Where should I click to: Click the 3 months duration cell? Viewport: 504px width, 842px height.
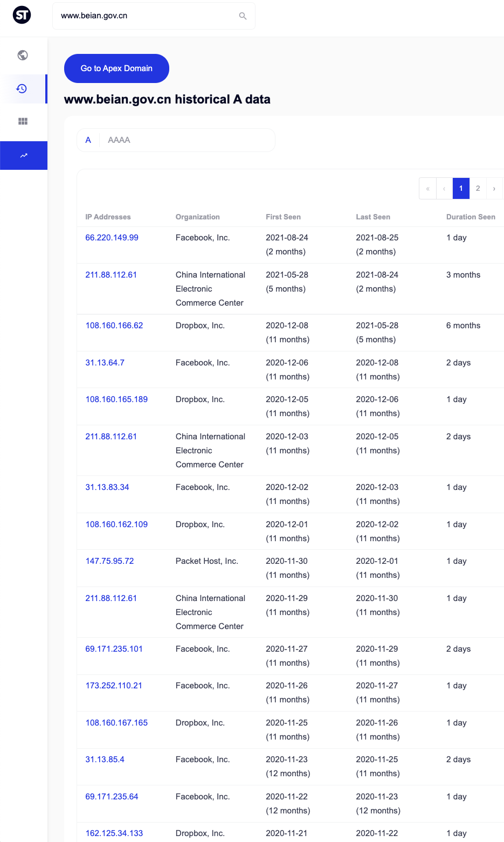point(463,275)
